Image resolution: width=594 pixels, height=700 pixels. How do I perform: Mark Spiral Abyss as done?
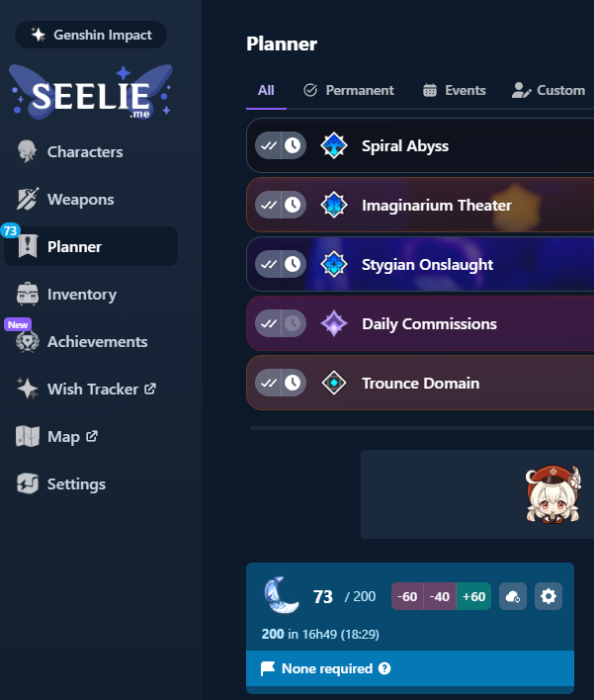point(268,145)
